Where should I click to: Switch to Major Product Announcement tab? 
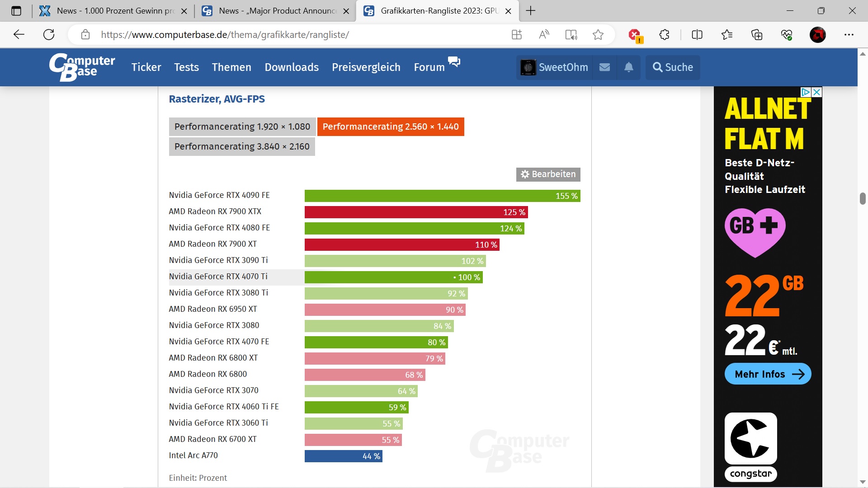276,11
